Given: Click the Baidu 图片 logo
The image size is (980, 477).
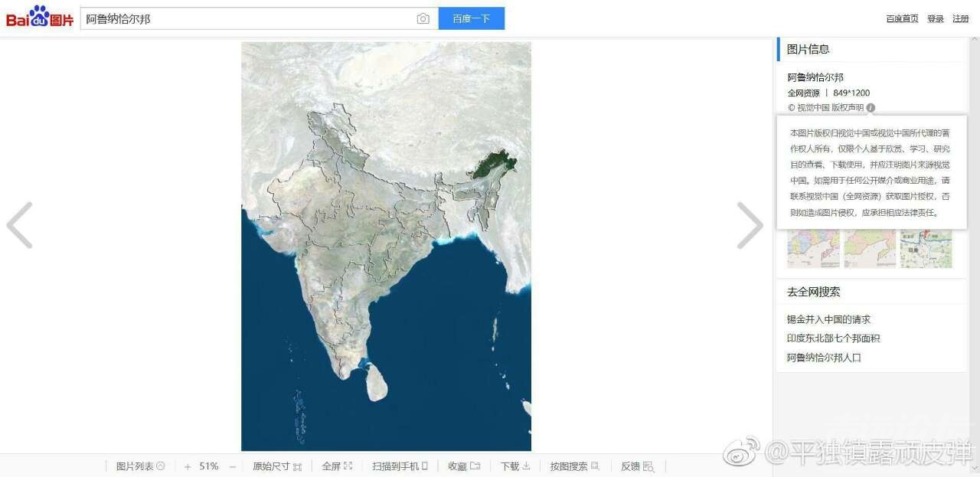Looking at the screenshot, I should click(40, 18).
